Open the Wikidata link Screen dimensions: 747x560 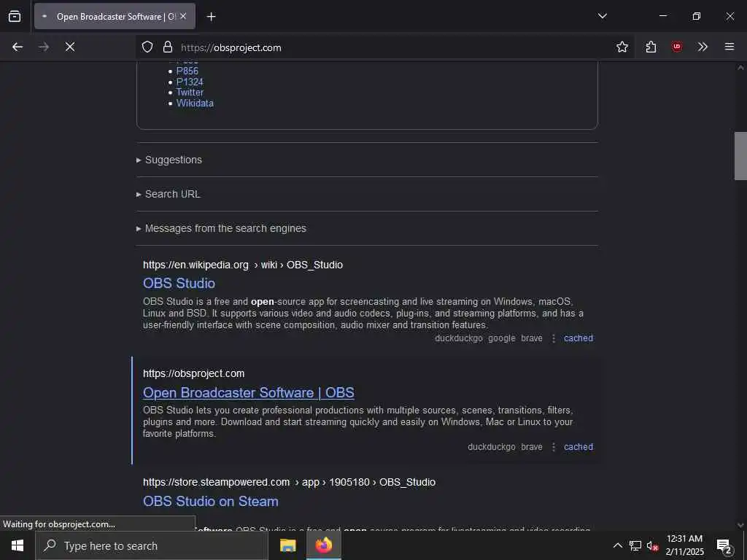pyautogui.click(x=195, y=104)
